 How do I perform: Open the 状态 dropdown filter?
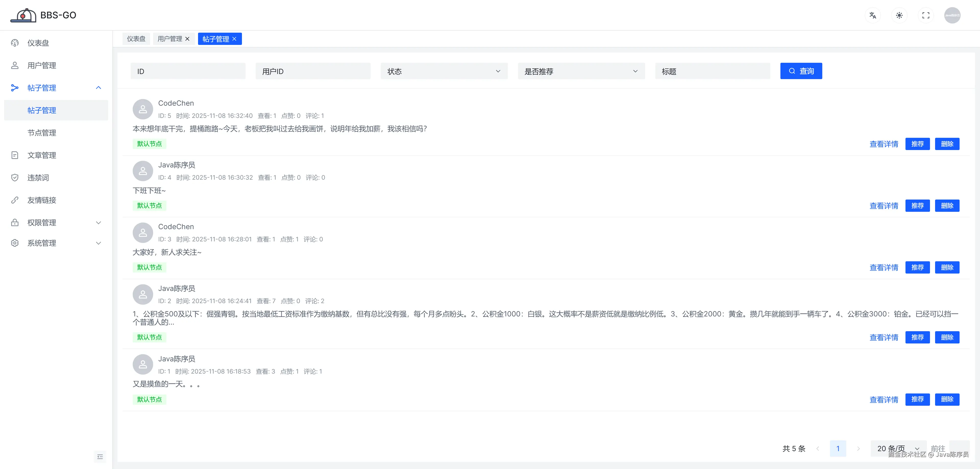(444, 71)
